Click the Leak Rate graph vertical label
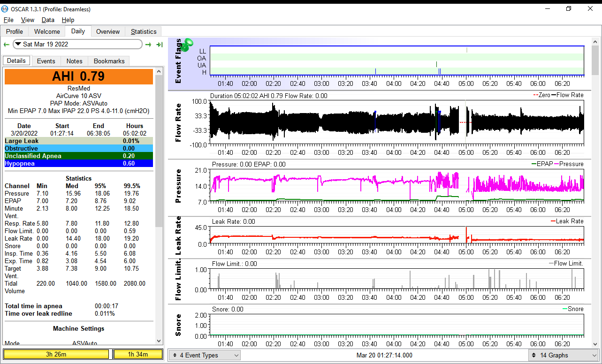The height and width of the screenshot is (364, 602). pyautogui.click(x=178, y=236)
